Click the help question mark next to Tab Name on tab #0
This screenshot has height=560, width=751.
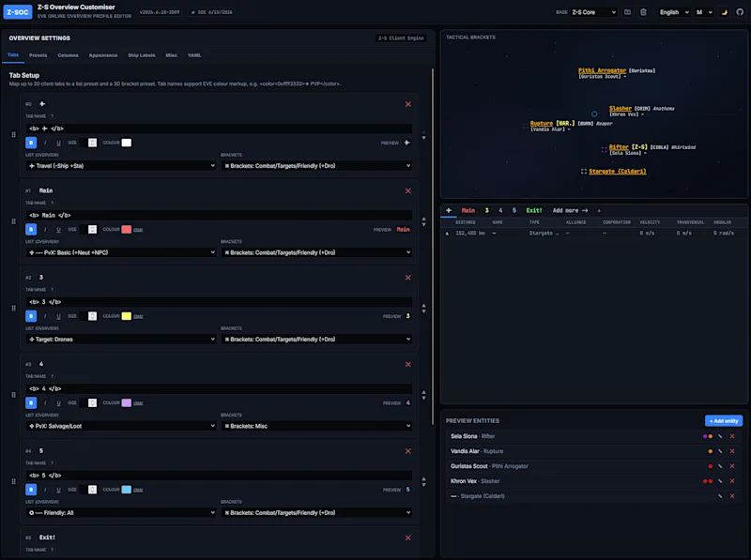[53, 115]
